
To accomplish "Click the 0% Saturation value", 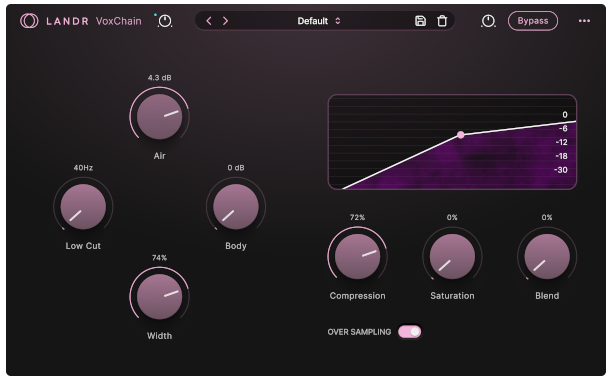I will (x=452, y=217).
